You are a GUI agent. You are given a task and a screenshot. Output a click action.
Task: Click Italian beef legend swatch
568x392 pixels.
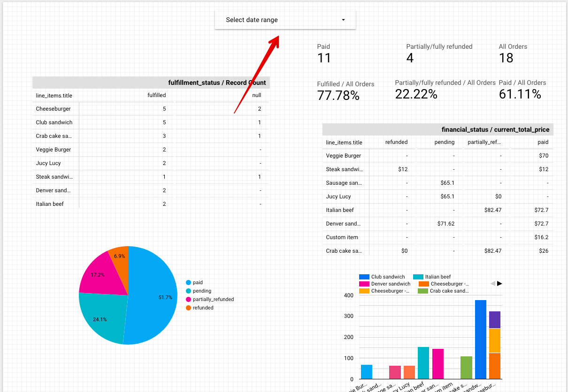418,277
